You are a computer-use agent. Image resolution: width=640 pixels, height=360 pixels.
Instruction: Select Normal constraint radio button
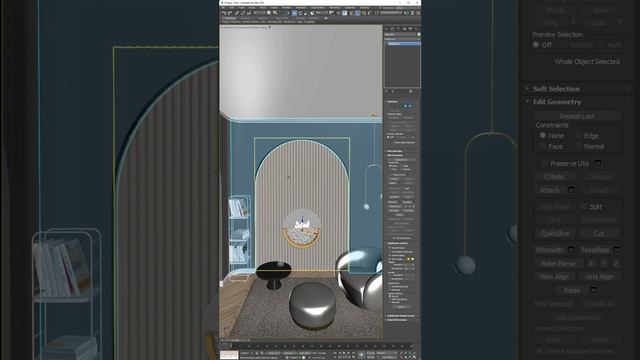pyautogui.click(x=401, y=169)
